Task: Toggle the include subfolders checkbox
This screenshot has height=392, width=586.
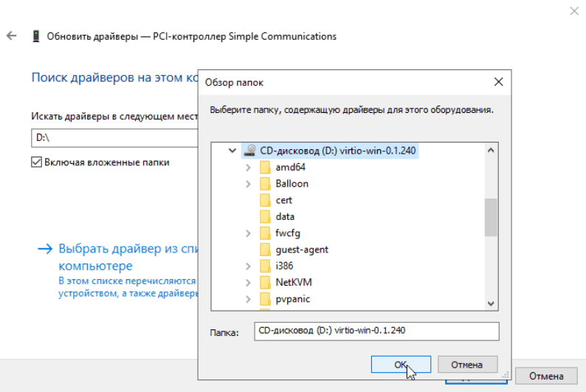Action: pos(36,162)
